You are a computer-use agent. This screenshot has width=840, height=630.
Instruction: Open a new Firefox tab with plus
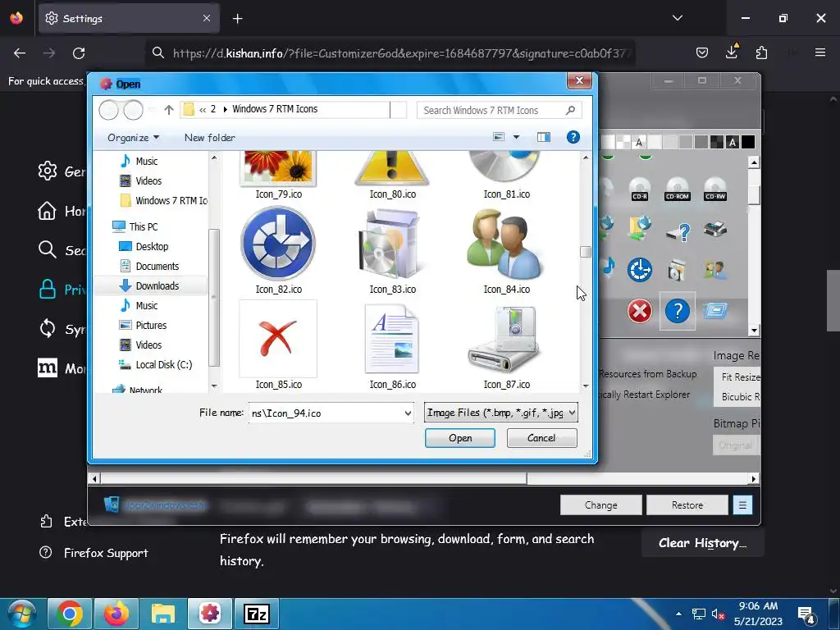(x=237, y=19)
